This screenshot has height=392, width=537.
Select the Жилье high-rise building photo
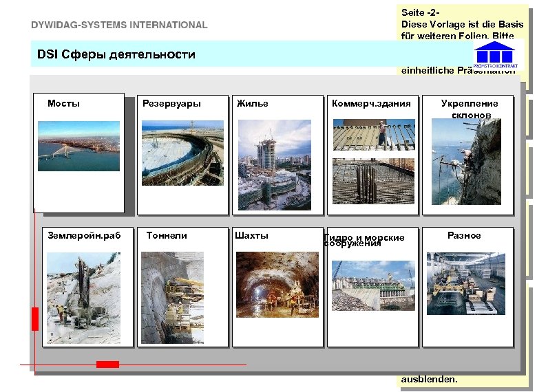(275, 165)
